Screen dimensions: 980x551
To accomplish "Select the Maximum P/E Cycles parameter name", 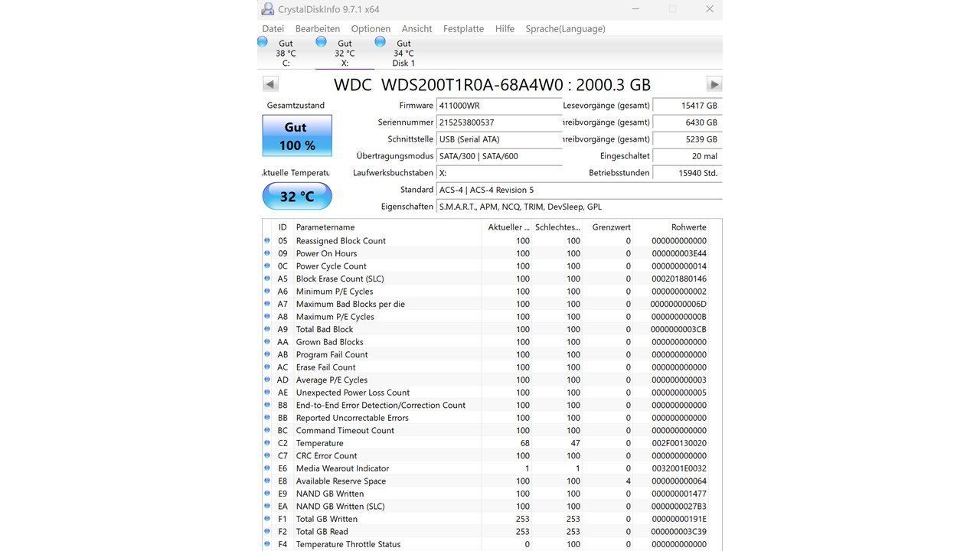I will click(335, 317).
